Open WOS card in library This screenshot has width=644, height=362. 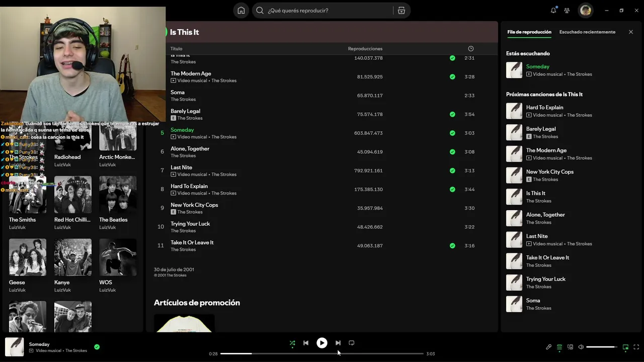[118, 265]
